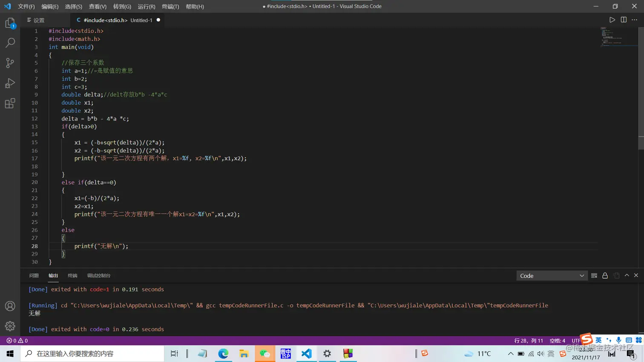Open the 11°C weather widget
Image resolution: width=644 pixels, height=362 pixels.
478,353
